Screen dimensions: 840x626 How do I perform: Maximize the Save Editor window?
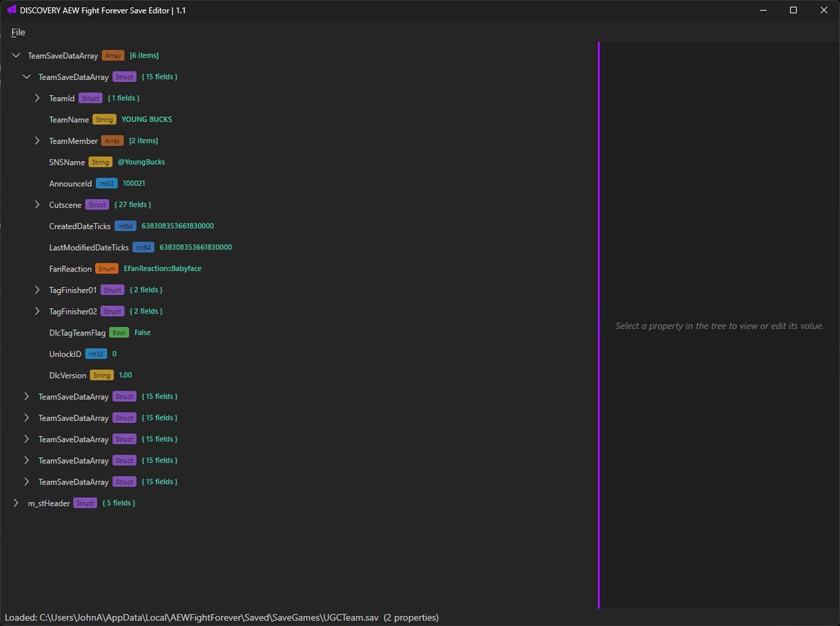(793, 11)
